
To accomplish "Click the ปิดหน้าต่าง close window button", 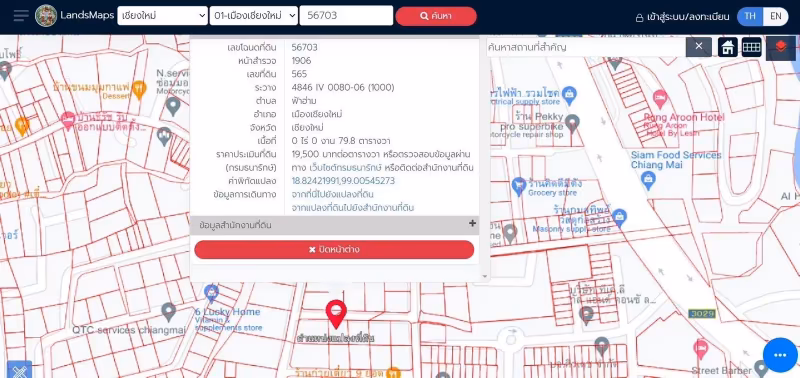I will (334, 249).
